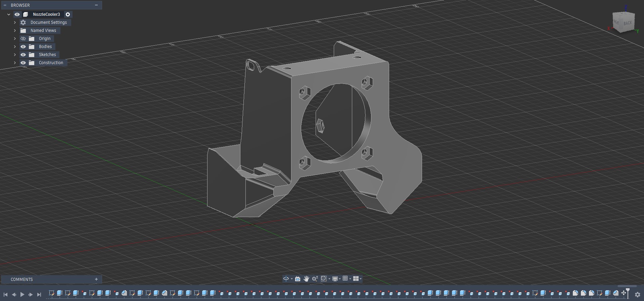
Task: Click the NozzleCooler3 component icon
Action: tap(26, 14)
